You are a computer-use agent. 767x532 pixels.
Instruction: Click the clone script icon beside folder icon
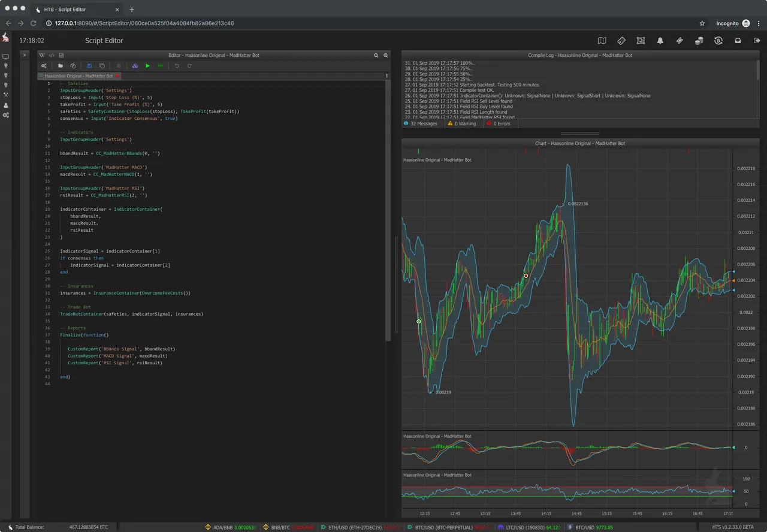tap(73, 66)
